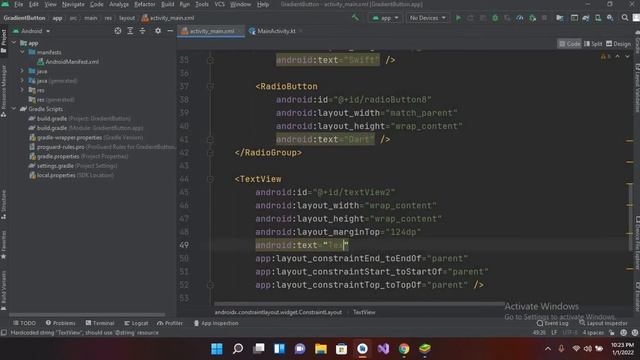The height and width of the screenshot is (360, 640).
Task: Open Project panel gear options
Action: (x=158, y=31)
